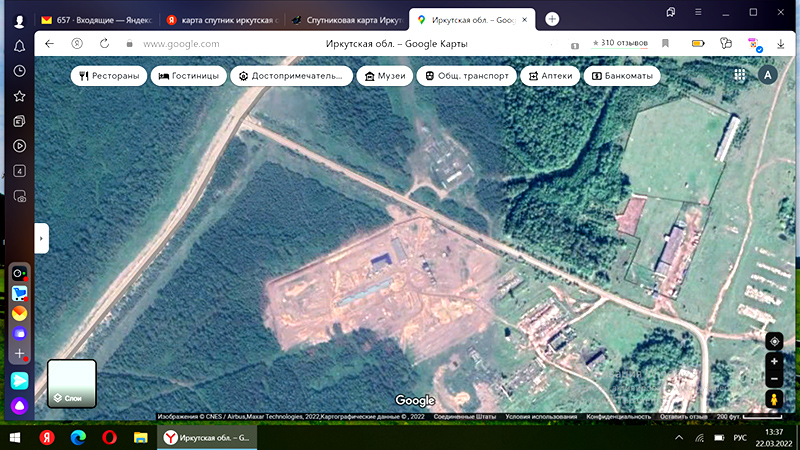
Task: Go back to previous page
Action: (49, 44)
